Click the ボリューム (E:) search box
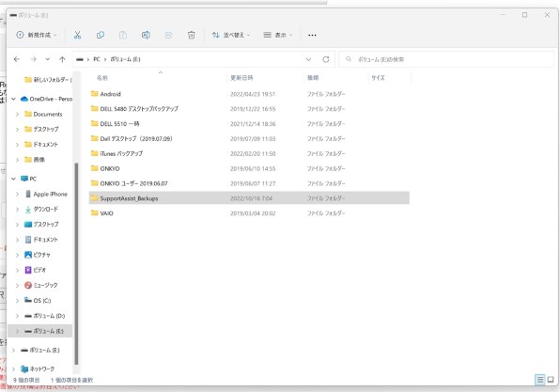 446,59
